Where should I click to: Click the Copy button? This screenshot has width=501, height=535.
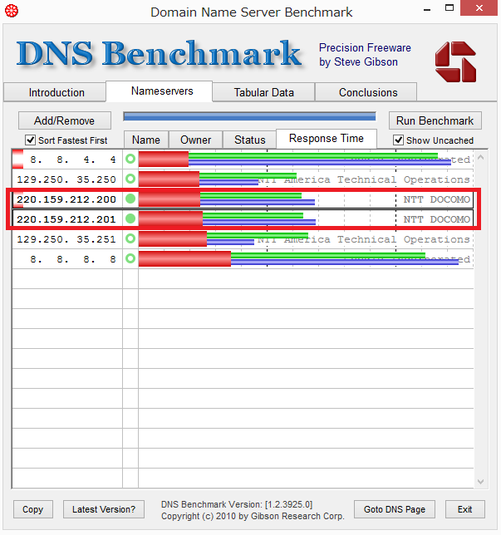click(33, 509)
